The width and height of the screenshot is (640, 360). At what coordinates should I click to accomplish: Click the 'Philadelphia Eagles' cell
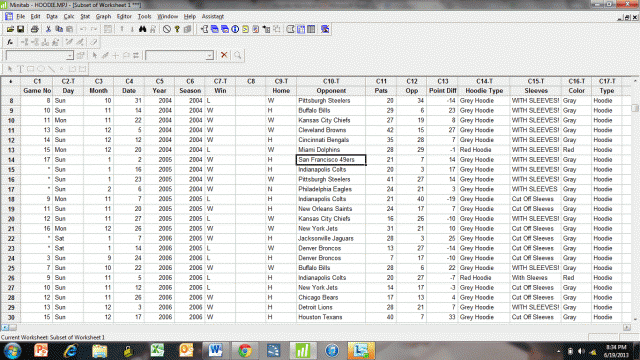pyautogui.click(x=331, y=189)
